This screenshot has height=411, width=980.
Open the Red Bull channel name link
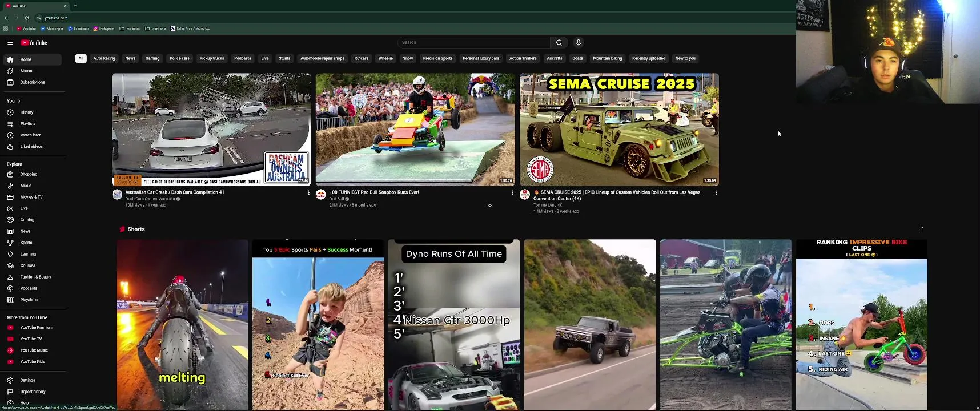336,199
